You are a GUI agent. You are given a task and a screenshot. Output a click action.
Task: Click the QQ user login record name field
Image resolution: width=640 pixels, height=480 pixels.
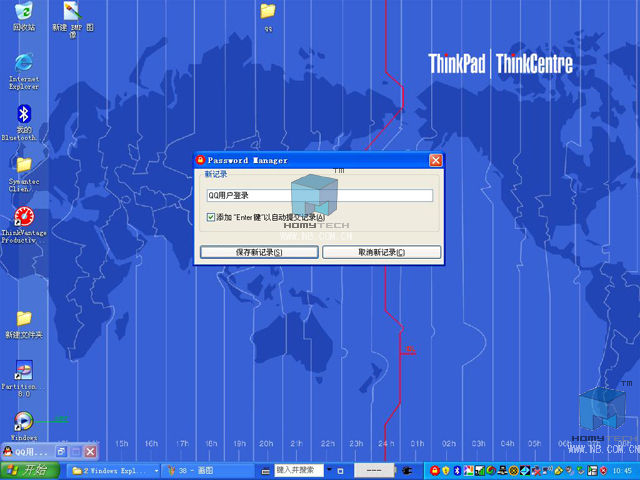[319, 196]
